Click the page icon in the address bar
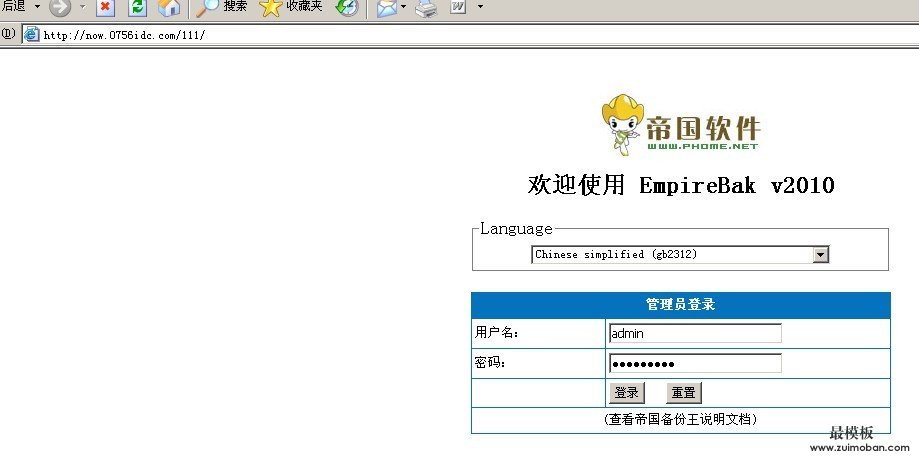 tap(31, 35)
